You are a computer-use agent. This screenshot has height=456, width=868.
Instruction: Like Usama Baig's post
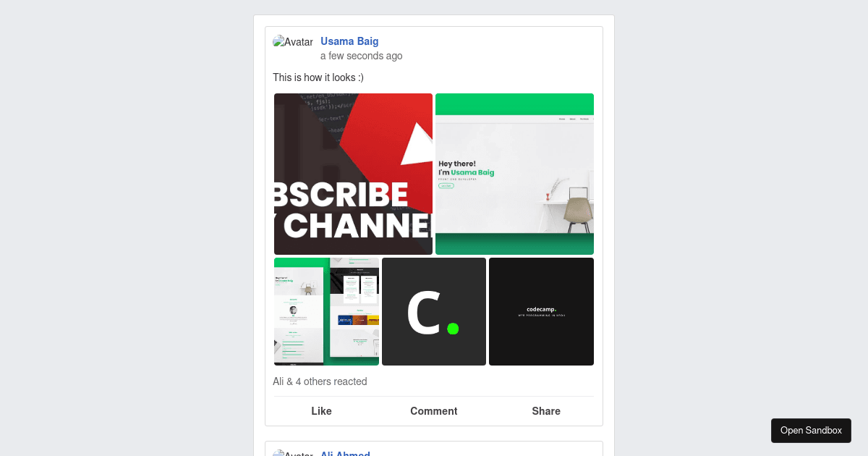click(x=321, y=411)
